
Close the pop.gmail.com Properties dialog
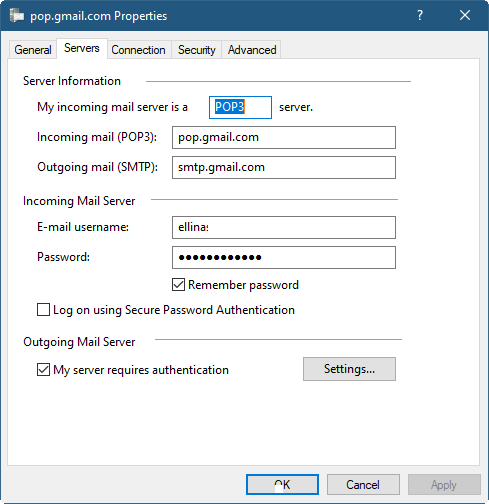click(465, 15)
